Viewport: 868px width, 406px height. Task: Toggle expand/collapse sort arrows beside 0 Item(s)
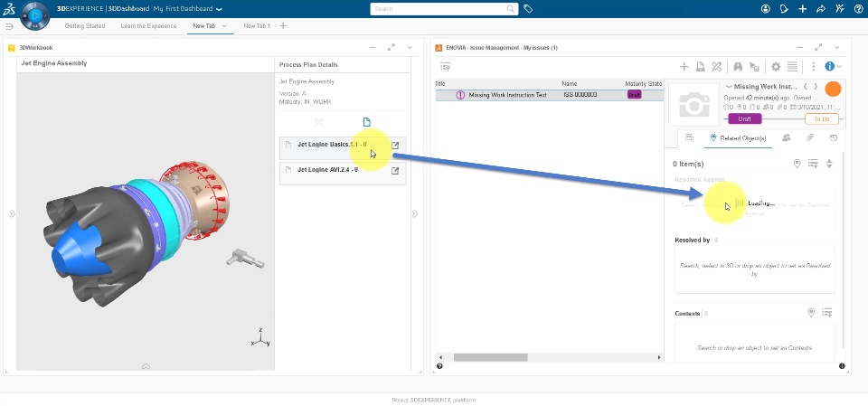tap(829, 164)
